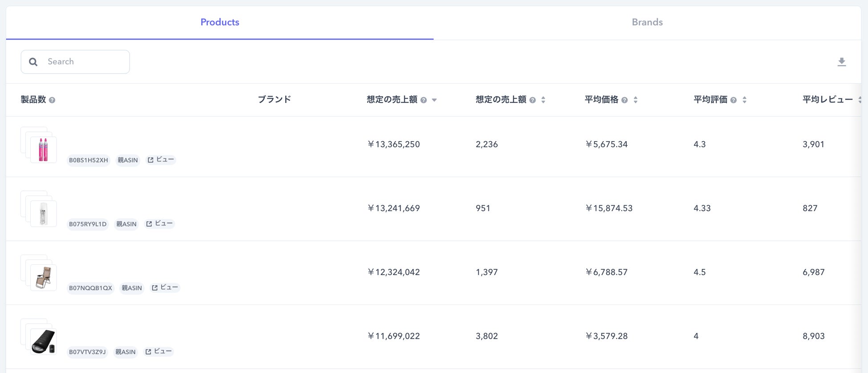
Task: Sort by first 想定の売上額 column arrow
Action: (434, 100)
